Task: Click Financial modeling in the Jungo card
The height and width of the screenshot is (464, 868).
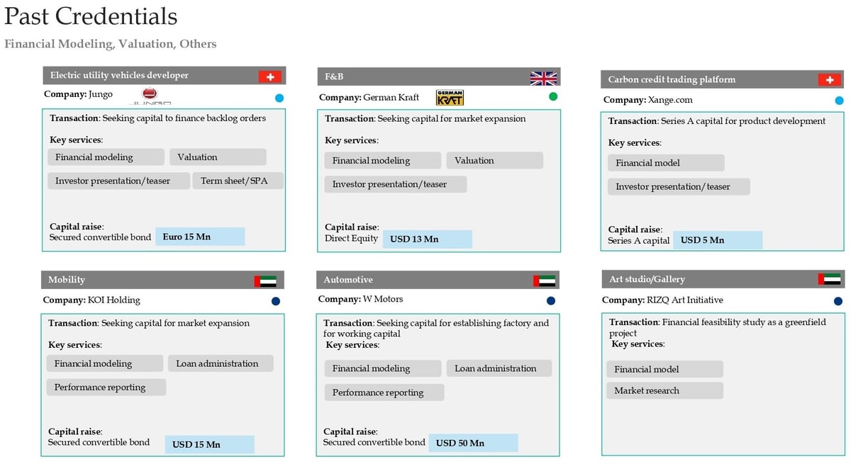Action: tap(106, 157)
